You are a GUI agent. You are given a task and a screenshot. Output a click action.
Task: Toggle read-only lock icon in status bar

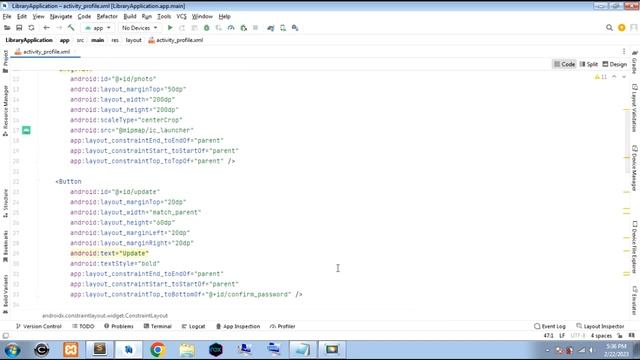click(x=620, y=336)
